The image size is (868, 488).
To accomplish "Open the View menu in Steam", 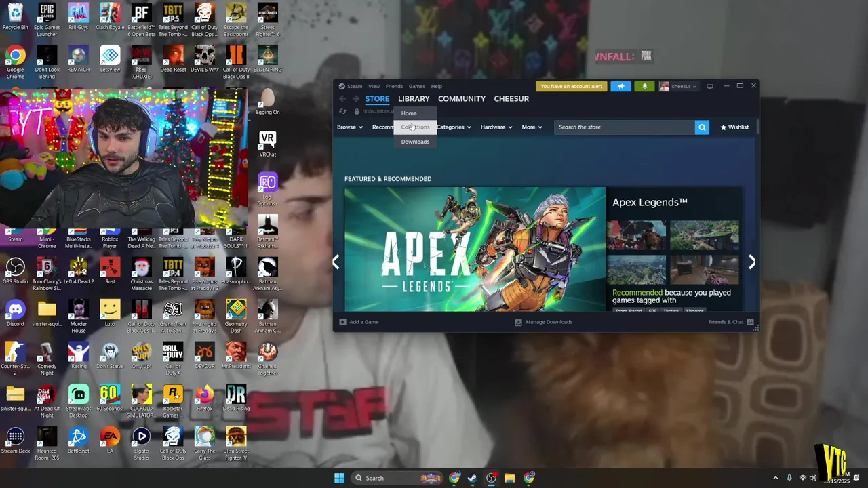I will point(374,86).
